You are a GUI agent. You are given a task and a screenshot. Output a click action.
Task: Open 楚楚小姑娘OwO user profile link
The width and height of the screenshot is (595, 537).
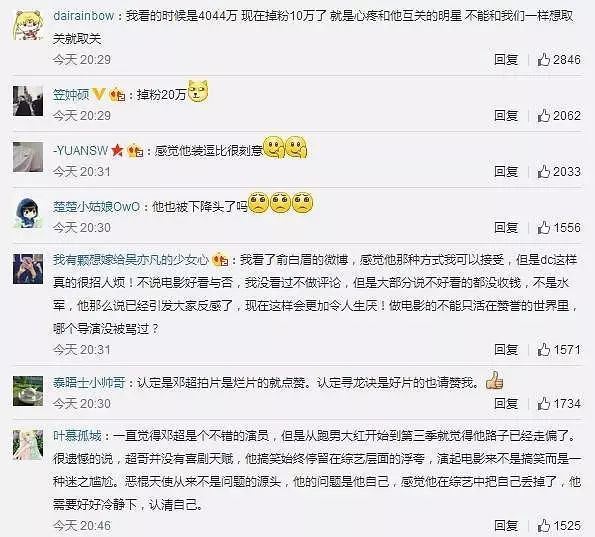(x=96, y=207)
